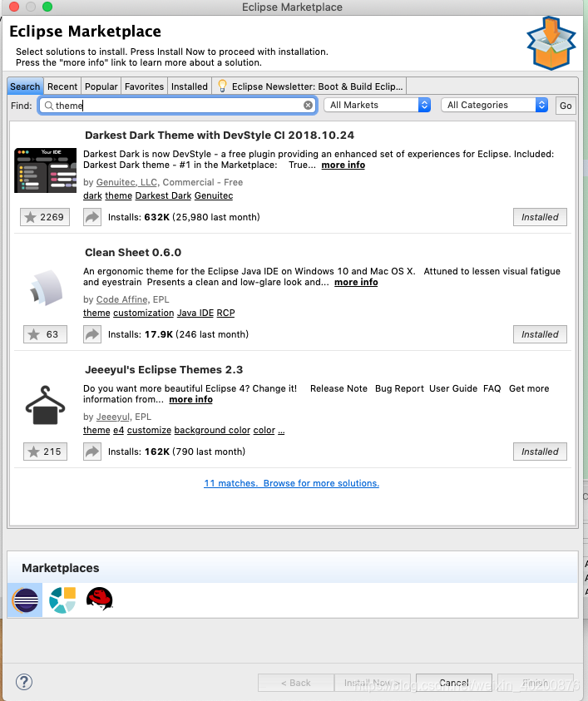Click Installed button for Darkest Dark Theme
The width and height of the screenshot is (588, 701).
point(540,217)
